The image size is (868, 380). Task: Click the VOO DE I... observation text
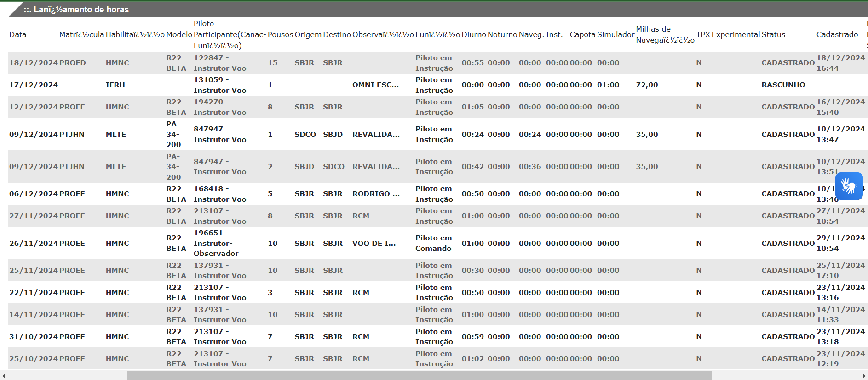tap(374, 244)
